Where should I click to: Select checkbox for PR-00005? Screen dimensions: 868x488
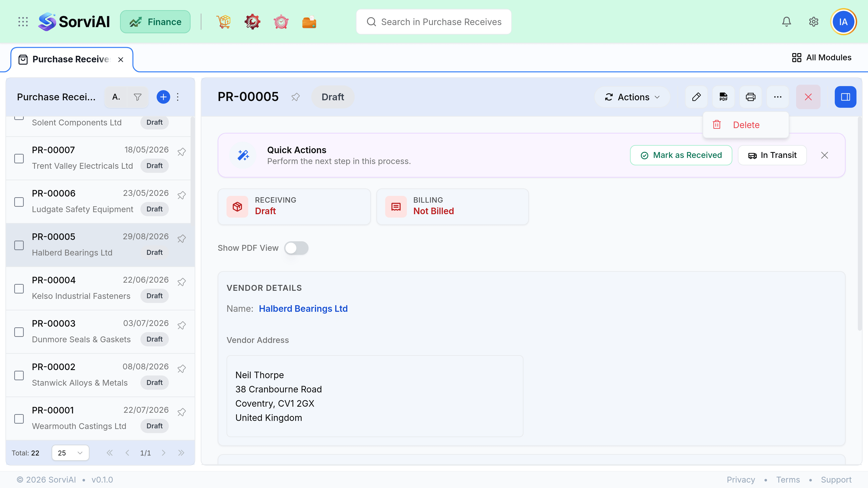(19, 245)
